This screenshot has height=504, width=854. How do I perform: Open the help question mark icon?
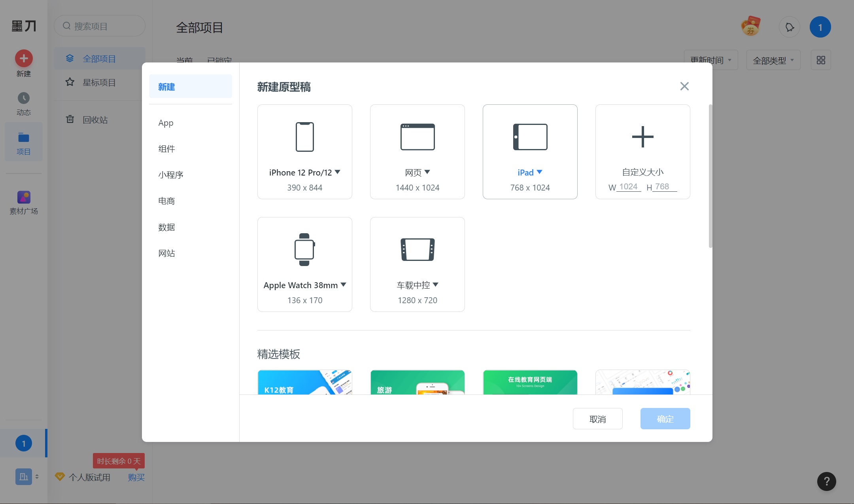(x=826, y=481)
